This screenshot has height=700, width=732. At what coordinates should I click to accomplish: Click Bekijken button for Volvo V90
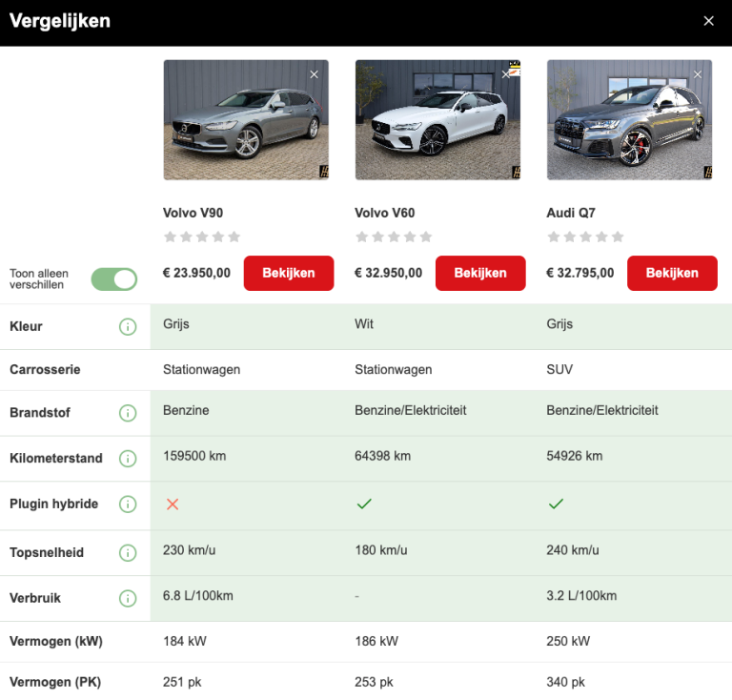[289, 273]
